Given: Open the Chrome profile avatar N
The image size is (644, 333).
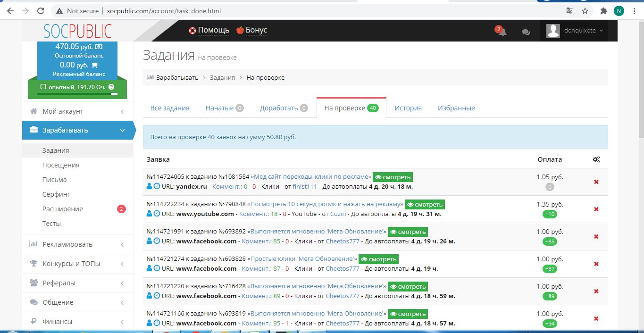Looking at the screenshot, I should 619,11.
